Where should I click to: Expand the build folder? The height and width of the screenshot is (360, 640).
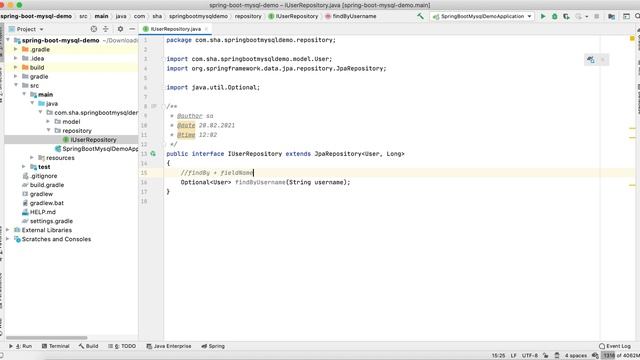pyautogui.click(x=16, y=67)
